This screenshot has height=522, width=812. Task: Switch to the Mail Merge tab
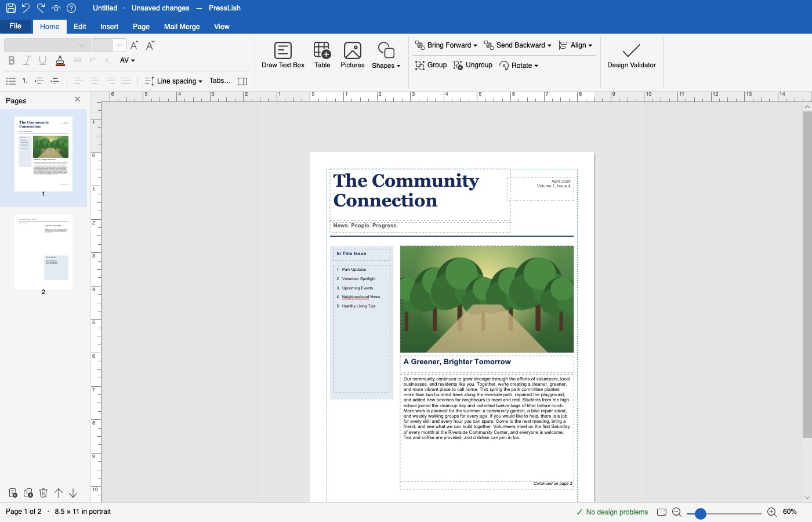click(x=182, y=27)
